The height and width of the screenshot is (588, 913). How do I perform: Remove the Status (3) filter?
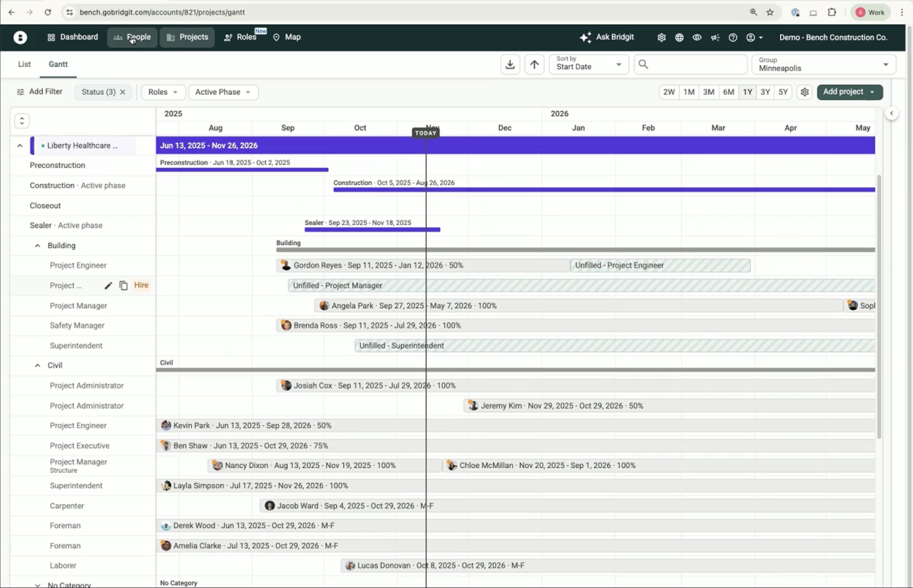[123, 92]
